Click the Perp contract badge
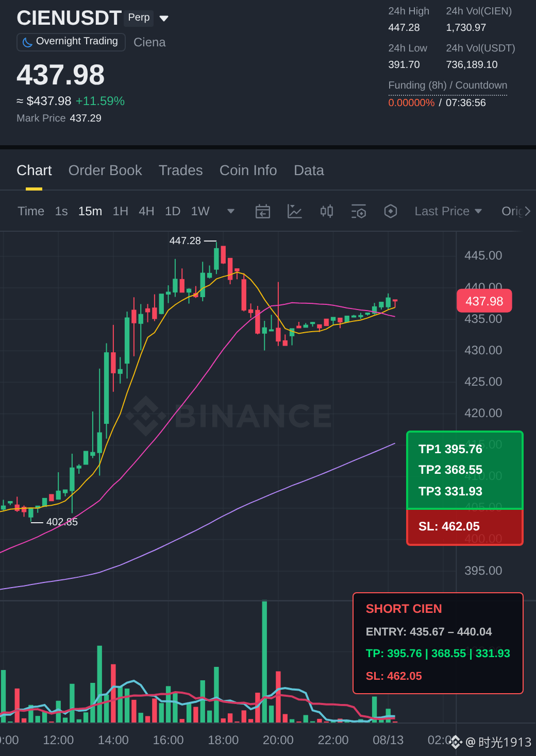 tap(139, 18)
